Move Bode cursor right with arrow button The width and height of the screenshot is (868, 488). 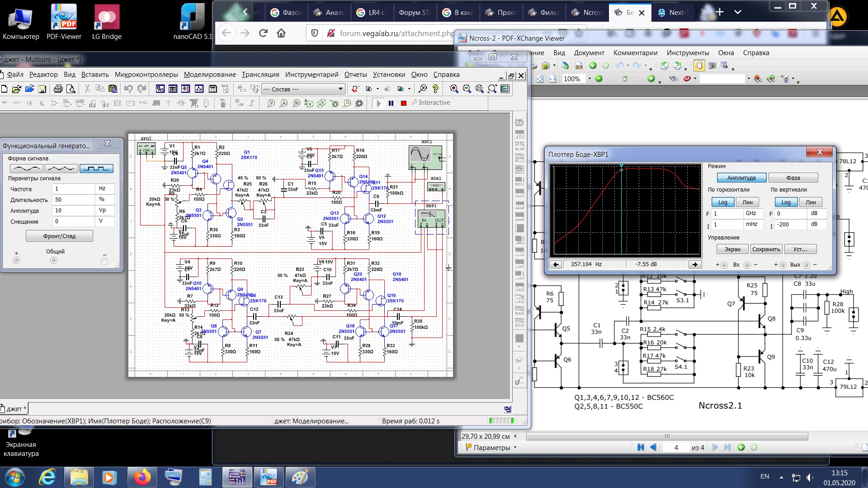click(695, 264)
